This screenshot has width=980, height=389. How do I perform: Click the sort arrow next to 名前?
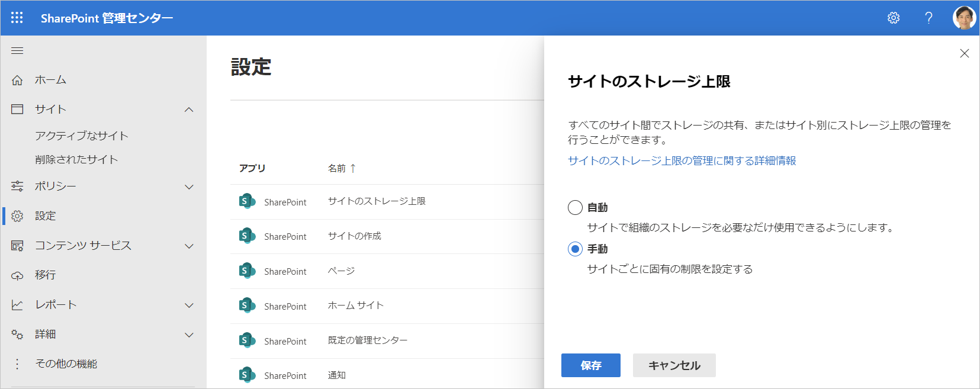353,168
